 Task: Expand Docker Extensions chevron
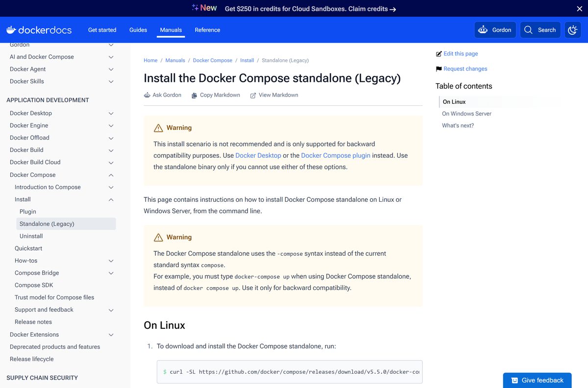(111, 335)
